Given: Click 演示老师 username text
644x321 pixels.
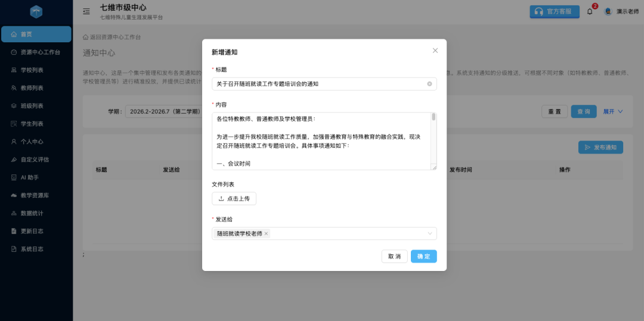Looking at the screenshot, I should point(627,11).
